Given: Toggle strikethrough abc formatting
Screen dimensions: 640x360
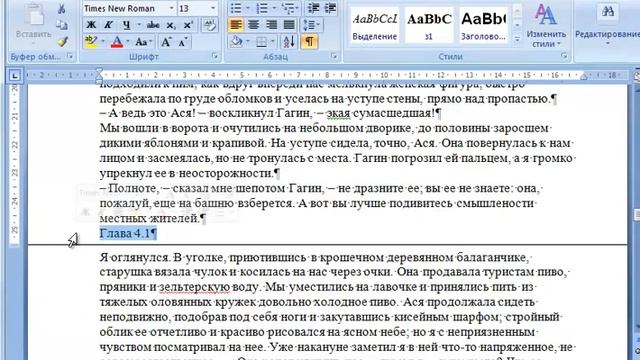Looking at the screenshot, I should (153, 25).
